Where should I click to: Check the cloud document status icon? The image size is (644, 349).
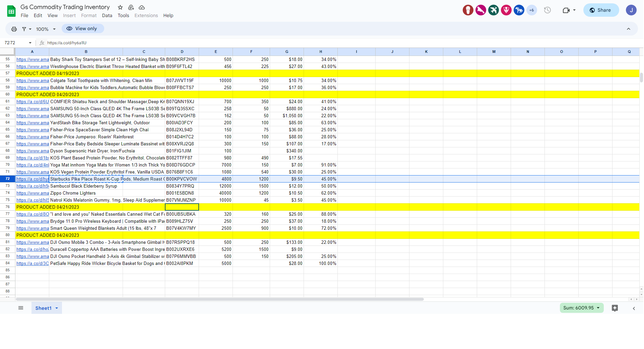tap(142, 7)
